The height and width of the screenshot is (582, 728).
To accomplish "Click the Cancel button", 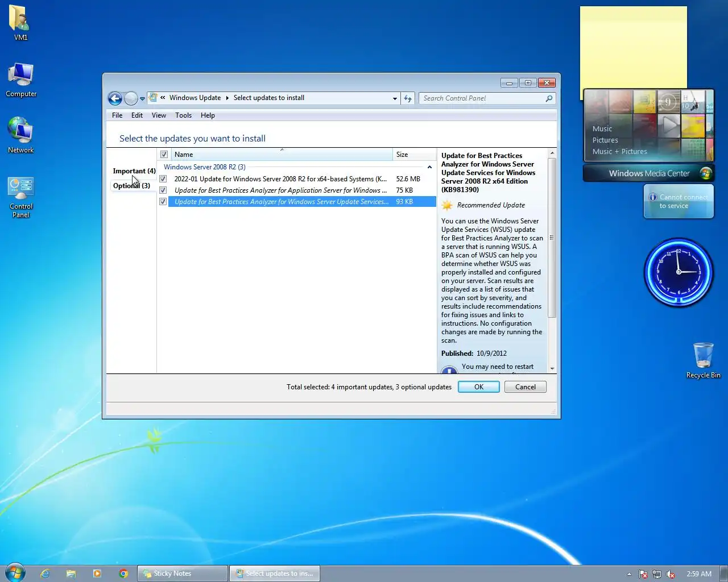I will [x=526, y=387].
